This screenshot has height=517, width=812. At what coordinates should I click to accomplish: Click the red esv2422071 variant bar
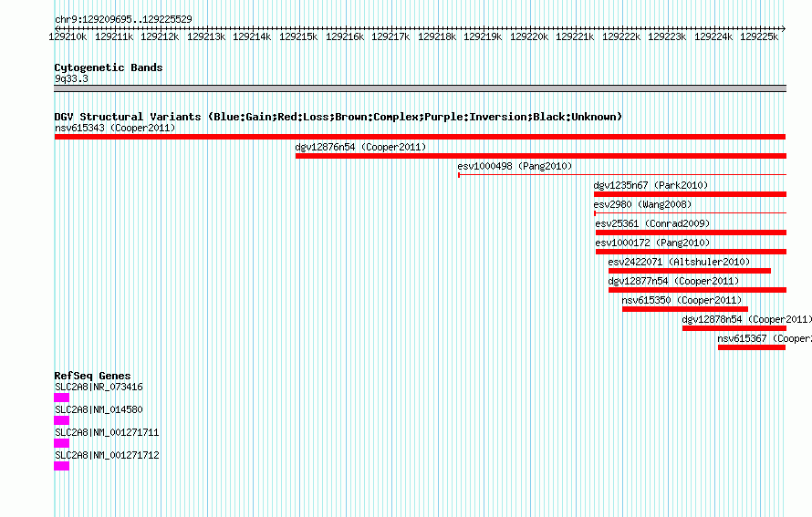[x=689, y=271]
